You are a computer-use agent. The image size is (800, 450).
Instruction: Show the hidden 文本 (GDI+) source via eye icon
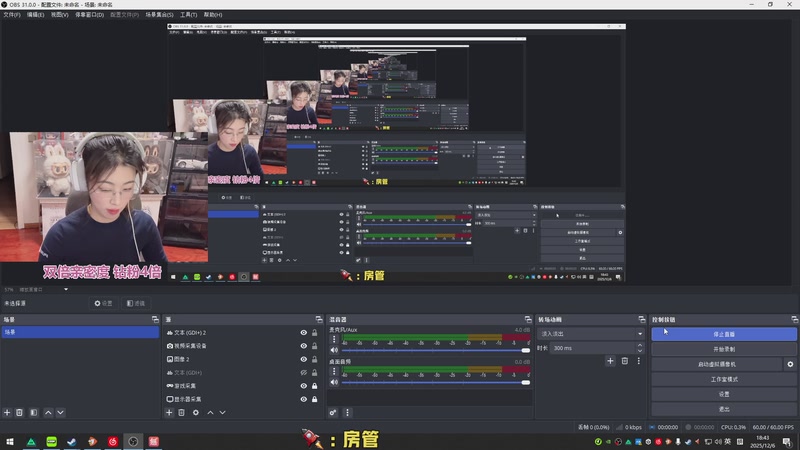[304, 372]
